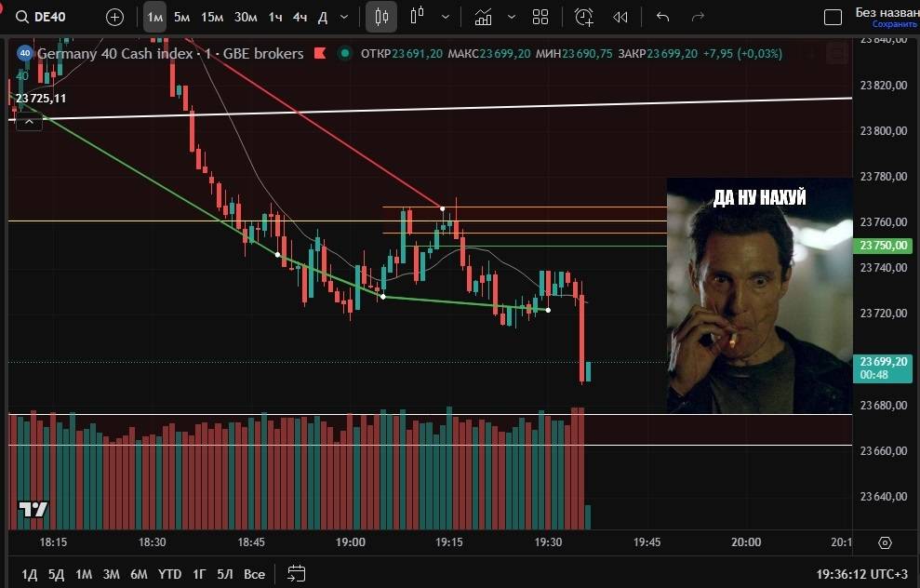Click the undo arrow
Screen dimensions: 920x588
pyautogui.click(x=662, y=17)
